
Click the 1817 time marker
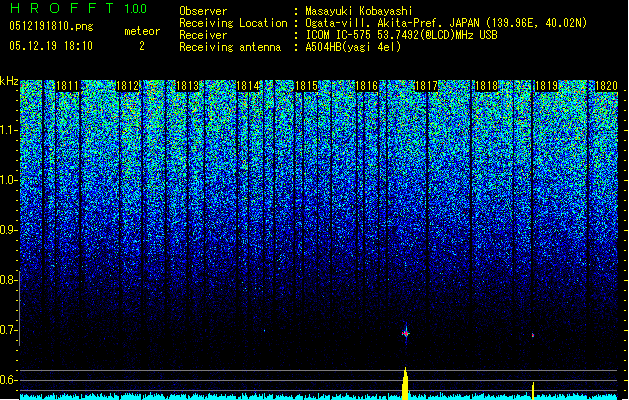(x=426, y=86)
